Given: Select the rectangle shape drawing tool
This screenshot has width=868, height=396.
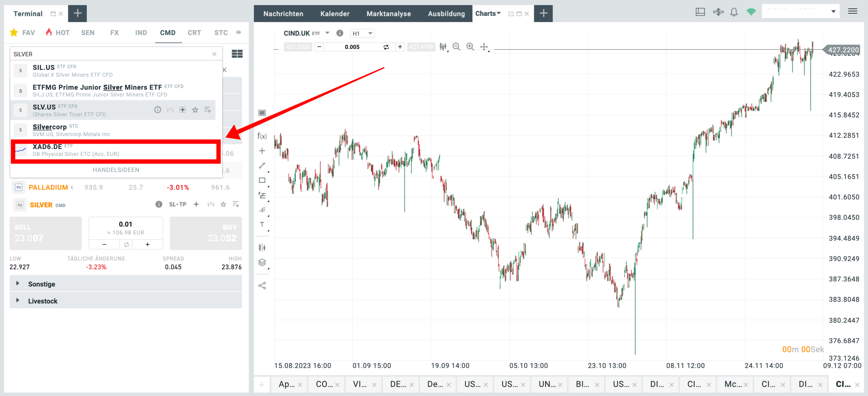Looking at the screenshot, I should [x=262, y=180].
